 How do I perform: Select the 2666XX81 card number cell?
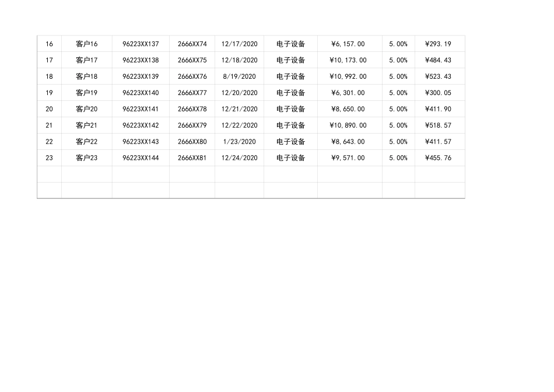192,157
